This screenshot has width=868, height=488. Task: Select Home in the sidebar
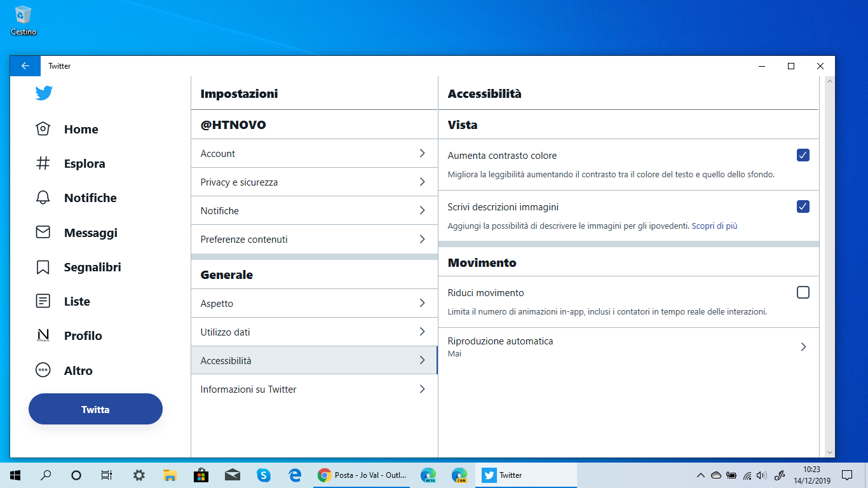(x=81, y=129)
